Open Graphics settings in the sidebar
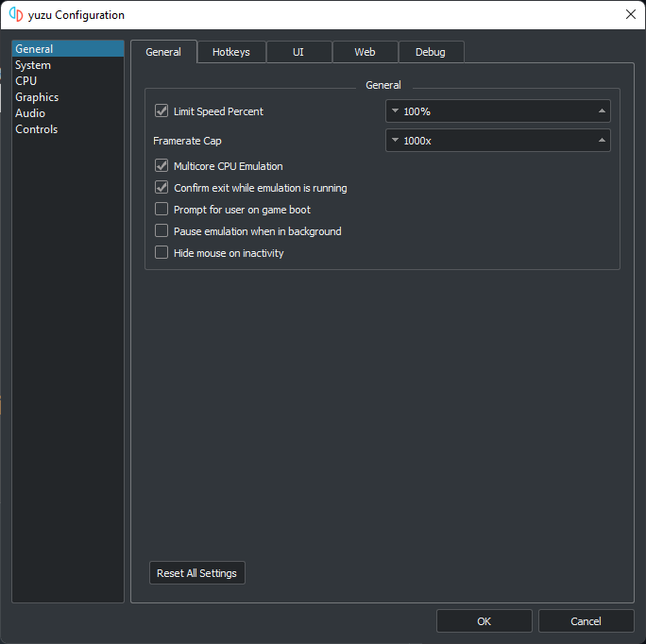Image resolution: width=646 pixels, height=644 pixels. tap(68, 97)
